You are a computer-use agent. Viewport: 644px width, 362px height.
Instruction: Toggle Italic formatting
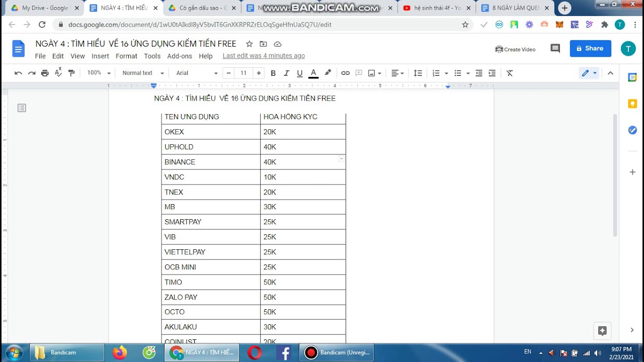click(x=287, y=73)
